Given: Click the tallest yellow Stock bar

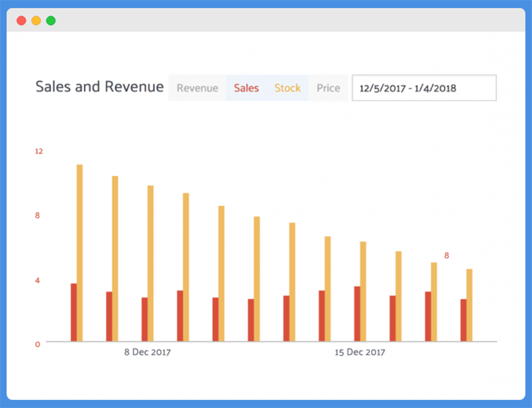Looking at the screenshot, I should point(80,253).
